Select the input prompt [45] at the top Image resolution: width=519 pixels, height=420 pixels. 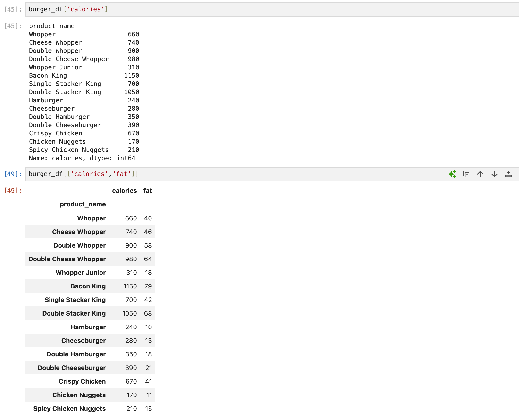[13, 9]
